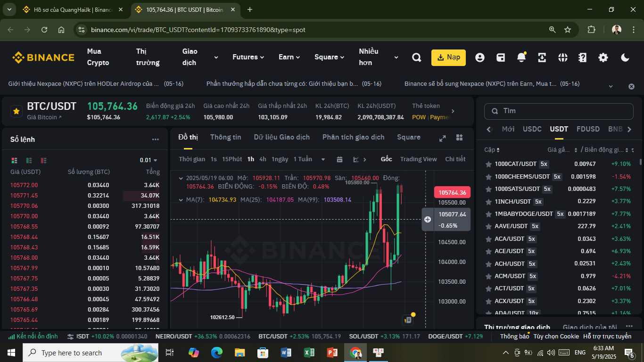Open order book more options menu
The width and height of the screenshot is (644, 362).
pos(156,140)
